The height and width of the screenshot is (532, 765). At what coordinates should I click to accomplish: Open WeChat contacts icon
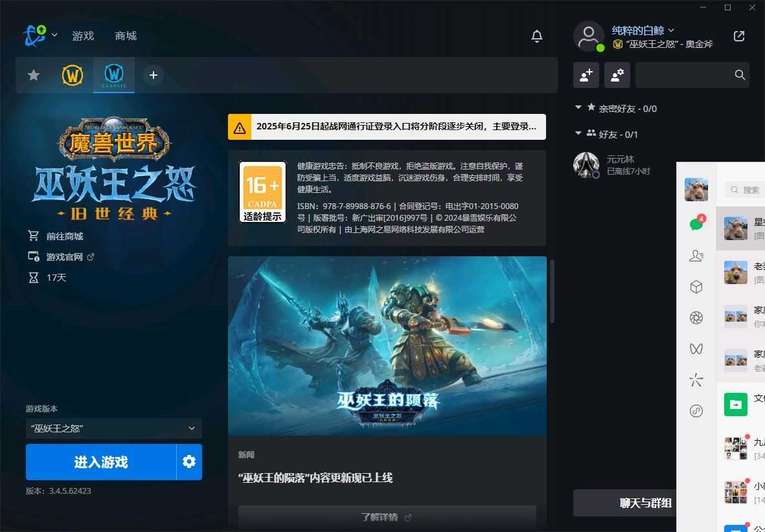pyautogui.click(x=696, y=256)
